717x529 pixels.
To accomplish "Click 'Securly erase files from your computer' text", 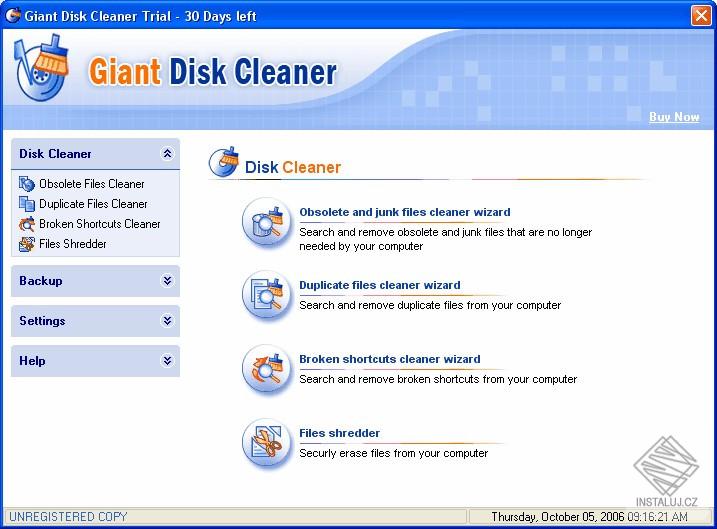I will point(393,454).
